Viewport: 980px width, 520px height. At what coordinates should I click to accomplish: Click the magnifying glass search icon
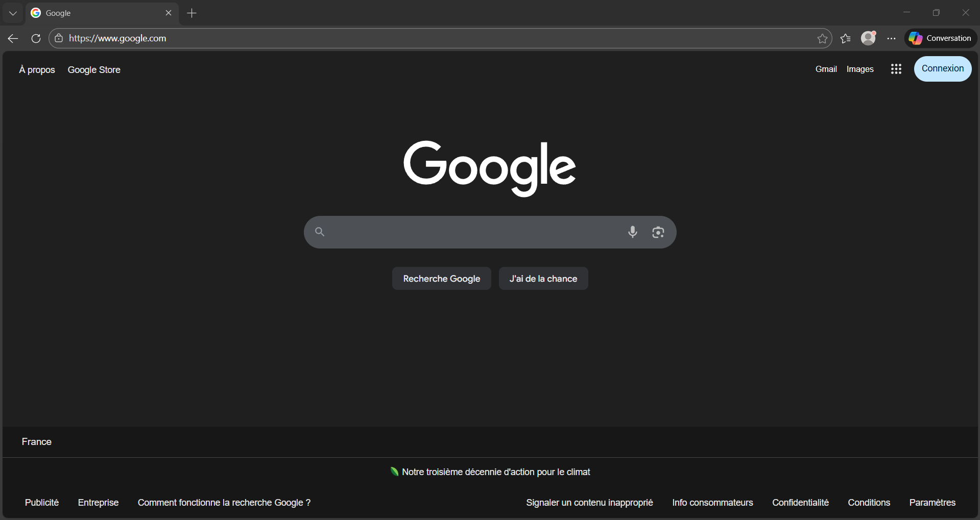pyautogui.click(x=320, y=232)
